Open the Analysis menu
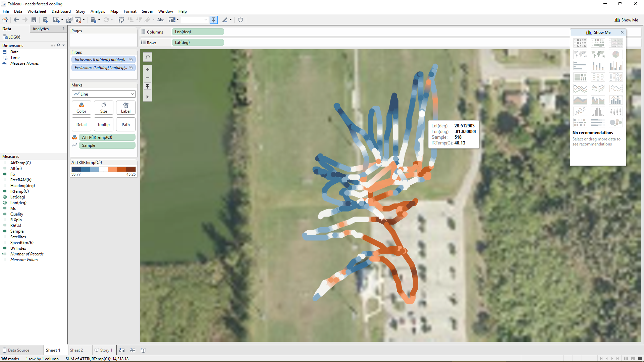This screenshot has height=362, width=644. [98, 11]
